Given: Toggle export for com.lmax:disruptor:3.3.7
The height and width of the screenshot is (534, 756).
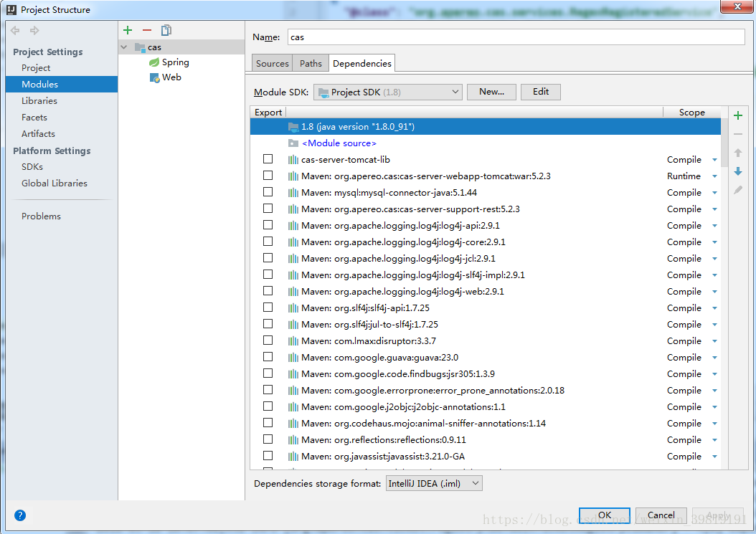Looking at the screenshot, I should click(x=268, y=340).
